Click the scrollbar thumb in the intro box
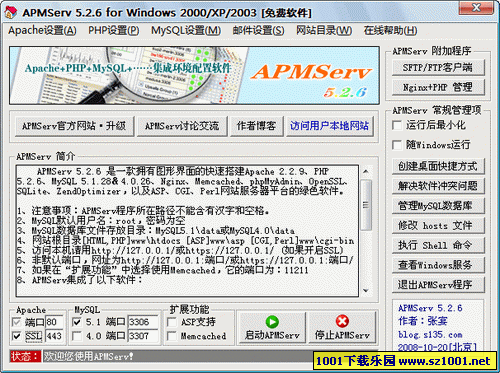500x373 pixels. click(366, 205)
